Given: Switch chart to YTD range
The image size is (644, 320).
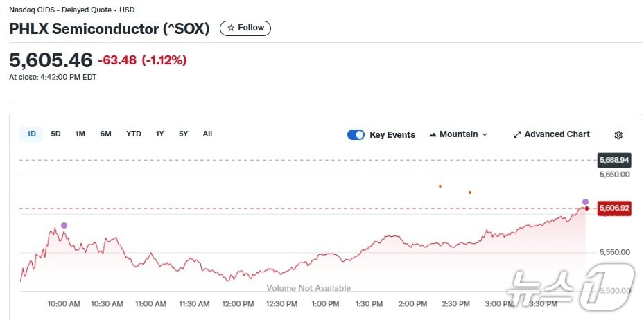Looking at the screenshot, I should pyautogui.click(x=134, y=134).
